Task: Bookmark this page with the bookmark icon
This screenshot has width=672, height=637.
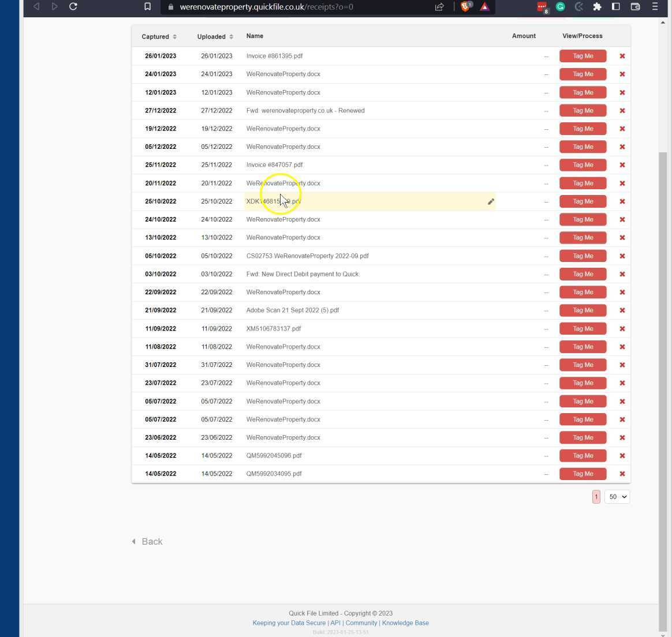Action: coord(147,6)
